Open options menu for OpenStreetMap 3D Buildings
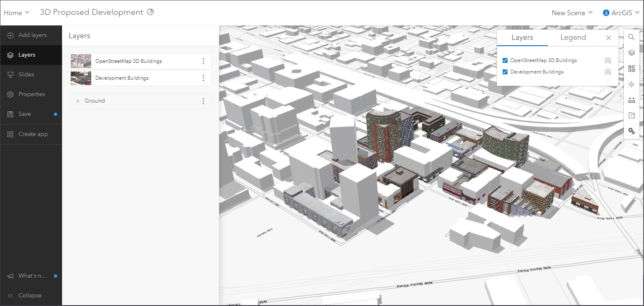Screen dimensions: 644x306 [203, 61]
